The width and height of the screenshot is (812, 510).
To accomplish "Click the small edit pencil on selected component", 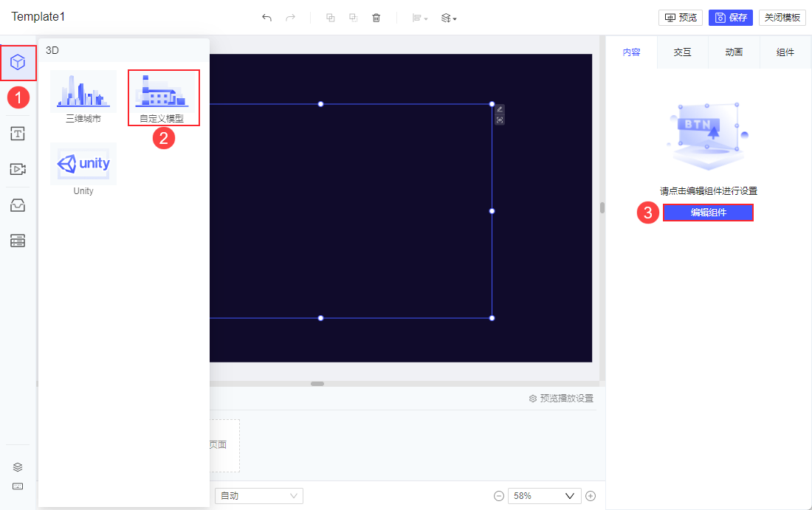I will point(500,109).
